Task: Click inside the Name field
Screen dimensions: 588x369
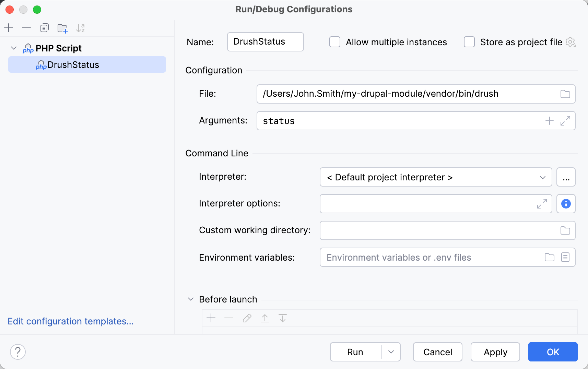Action: [265, 42]
